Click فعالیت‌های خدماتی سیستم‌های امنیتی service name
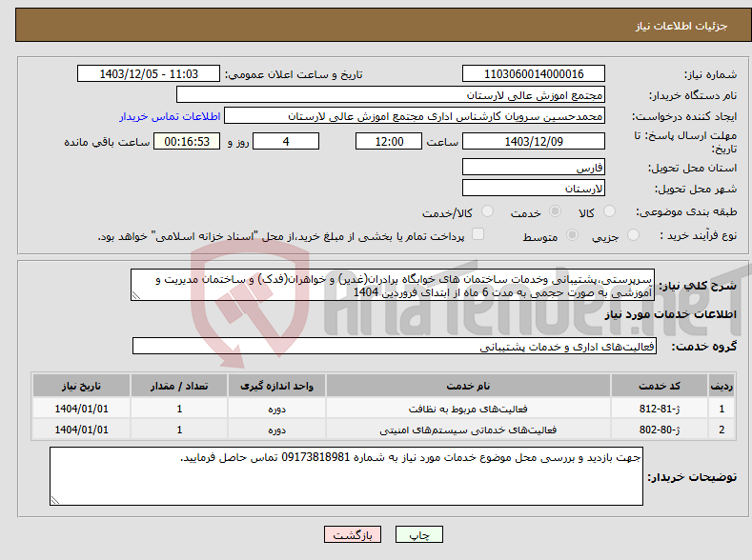This screenshot has width=752, height=560. click(468, 430)
